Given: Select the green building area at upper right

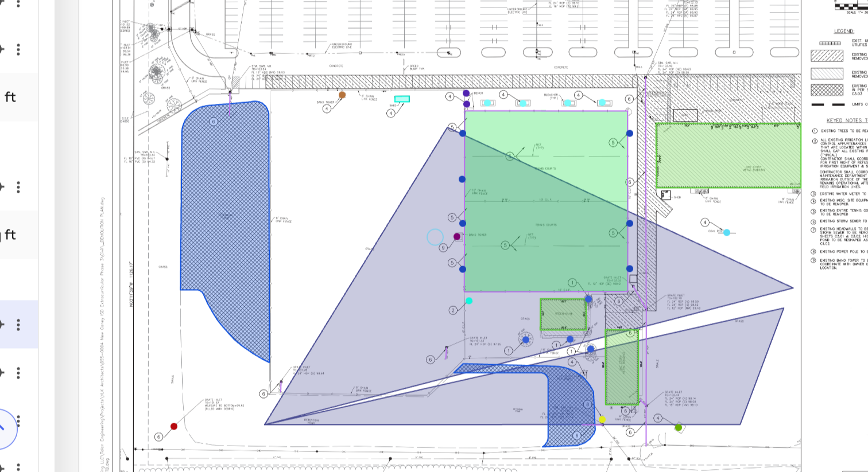Looking at the screenshot, I should tap(728, 155).
